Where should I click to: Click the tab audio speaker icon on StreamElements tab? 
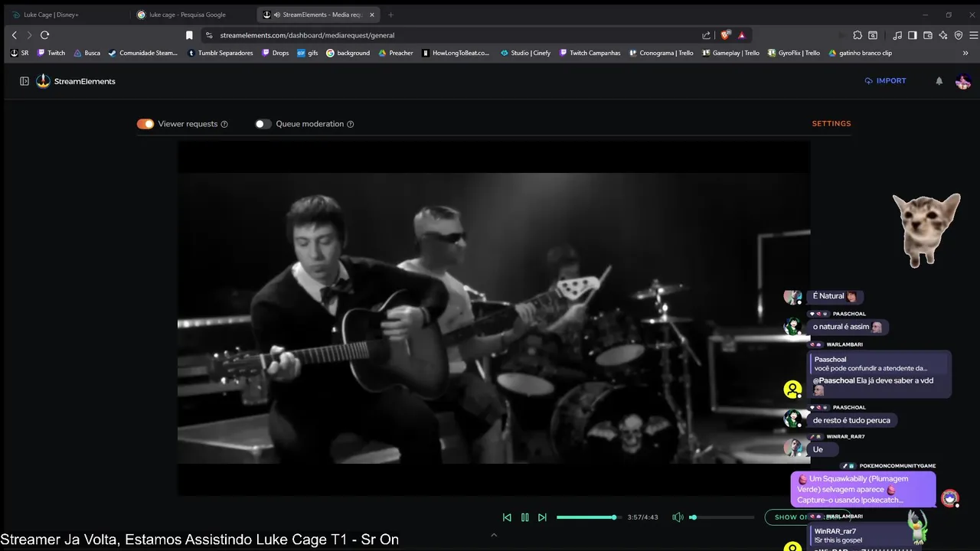tap(277, 15)
